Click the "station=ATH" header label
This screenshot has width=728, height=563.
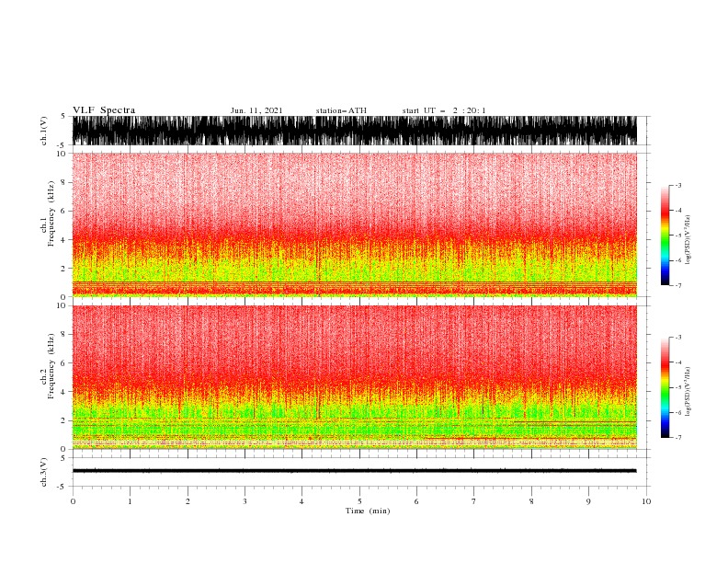click(x=341, y=110)
